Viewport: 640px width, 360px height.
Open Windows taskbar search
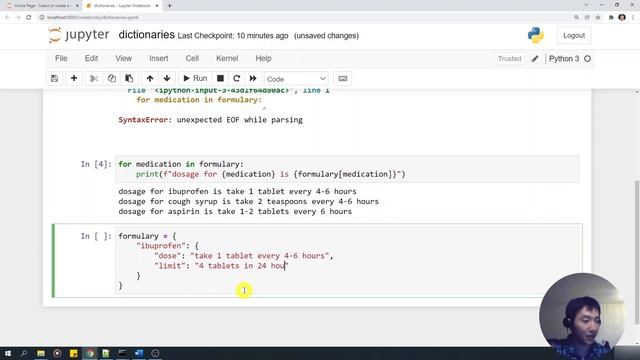tap(24, 353)
